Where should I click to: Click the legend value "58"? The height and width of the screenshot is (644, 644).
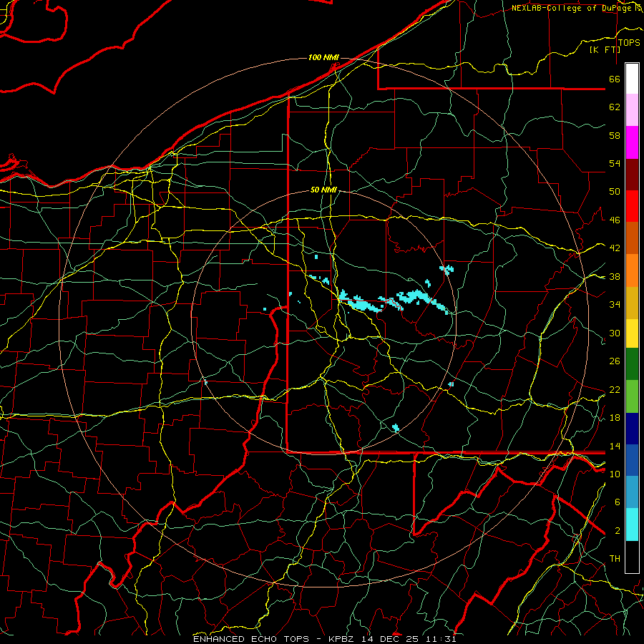pyautogui.click(x=615, y=135)
